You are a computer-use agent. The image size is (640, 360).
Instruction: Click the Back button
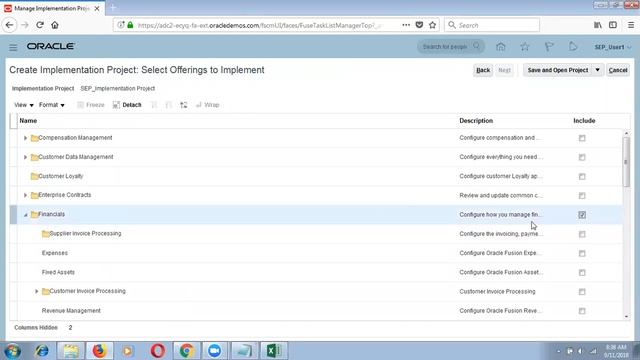(x=483, y=70)
